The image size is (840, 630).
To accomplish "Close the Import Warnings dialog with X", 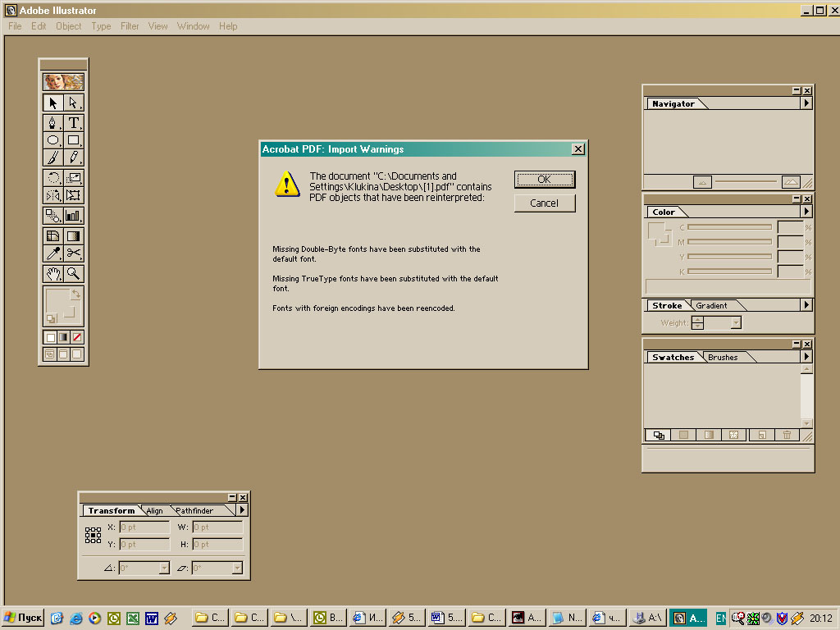I will point(578,149).
